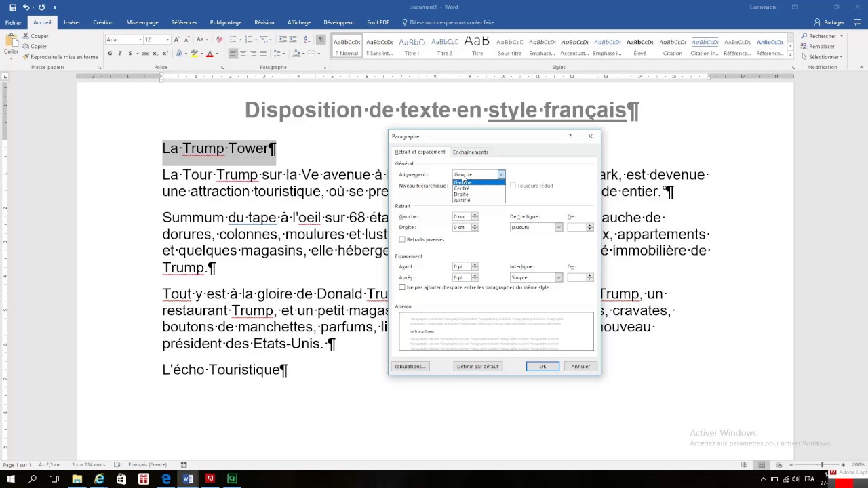This screenshot has height=488, width=868.
Task: Apply the Titre 1 style
Action: click(x=412, y=45)
